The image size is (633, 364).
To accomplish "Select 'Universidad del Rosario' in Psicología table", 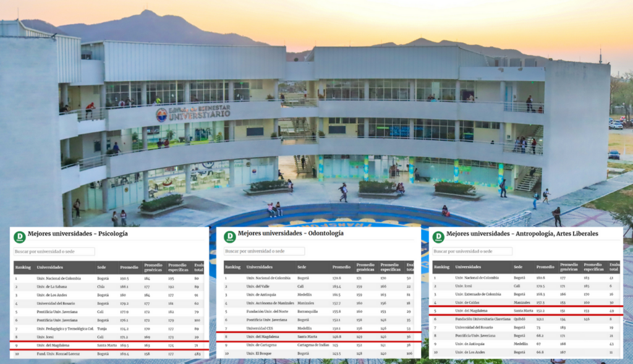I will [x=56, y=303].
